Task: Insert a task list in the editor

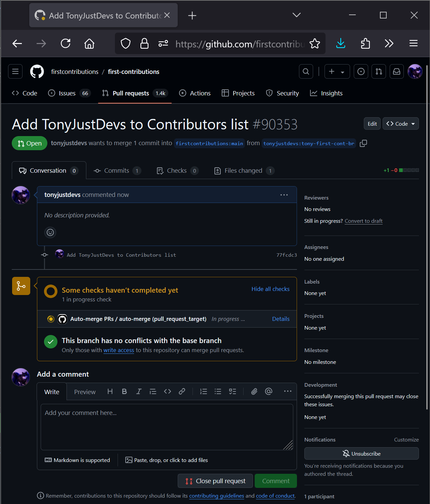Action: tap(232, 391)
